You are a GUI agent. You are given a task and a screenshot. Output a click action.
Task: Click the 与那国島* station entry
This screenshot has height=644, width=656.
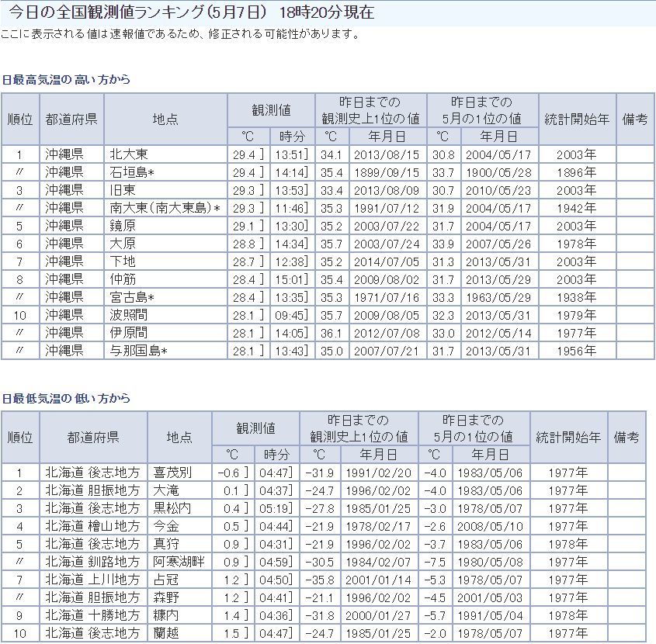tap(138, 351)
